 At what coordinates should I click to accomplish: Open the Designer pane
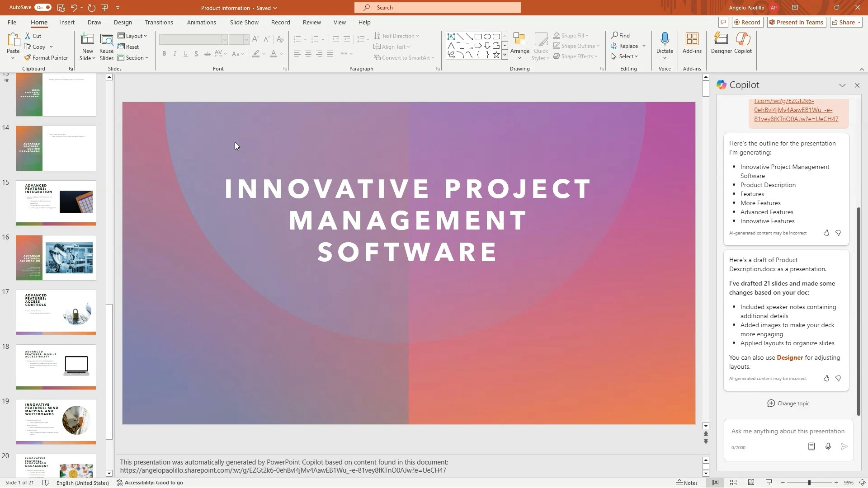721,43
